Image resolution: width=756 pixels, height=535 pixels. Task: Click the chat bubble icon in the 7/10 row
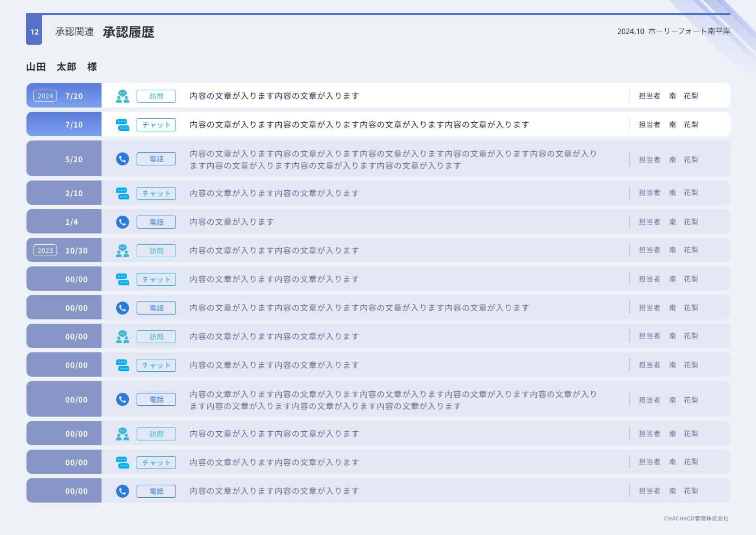(x=123, y=125)
